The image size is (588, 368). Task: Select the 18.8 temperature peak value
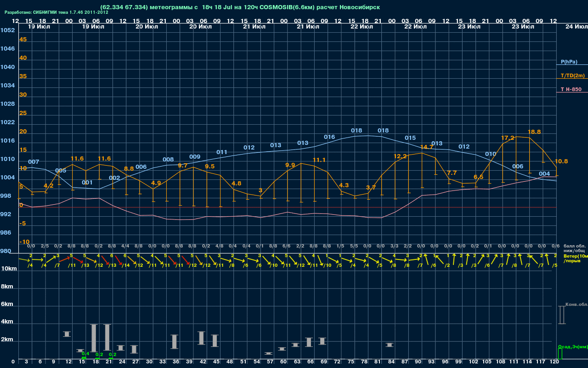[534, 132]
